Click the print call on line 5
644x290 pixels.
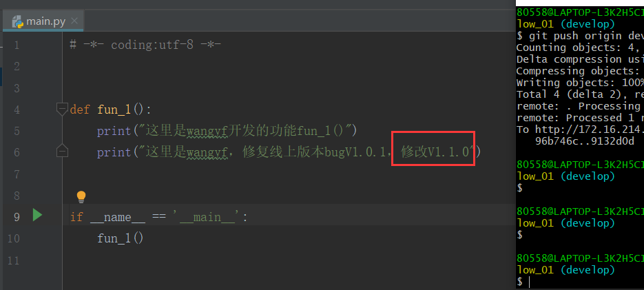(x=114, y=131)
